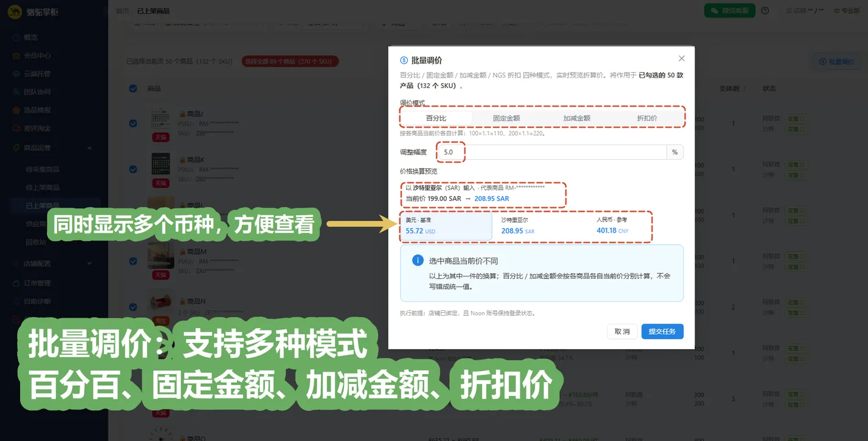Click the lock icon beside 商品M
The width and height of the screenshot is (868, 441).
tap(182, 251)
